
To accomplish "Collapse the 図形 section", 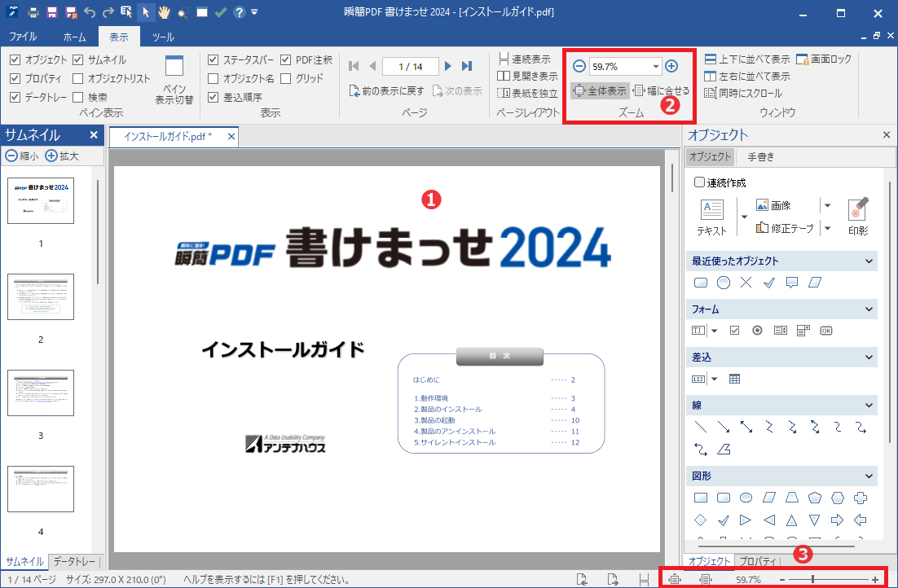I will pyautogui.click(x=869, y=476).
